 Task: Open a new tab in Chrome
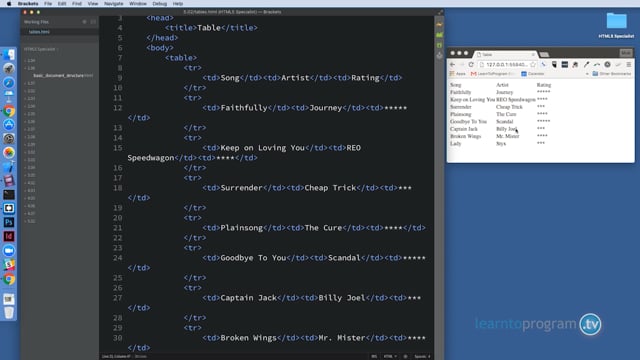pyautogui.click(x=544, y=54)
